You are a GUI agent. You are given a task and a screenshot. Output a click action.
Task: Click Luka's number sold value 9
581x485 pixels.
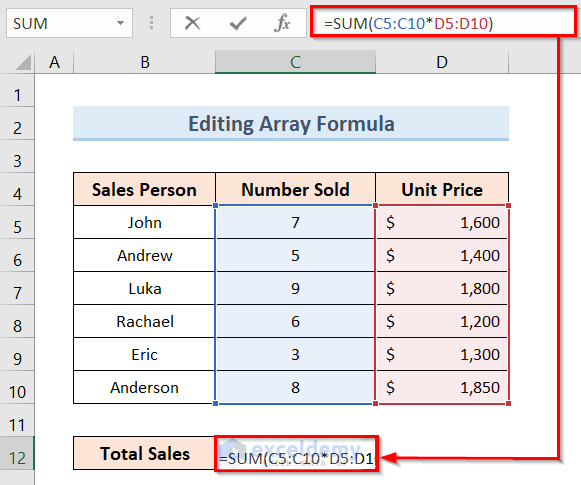click(295, 288)
